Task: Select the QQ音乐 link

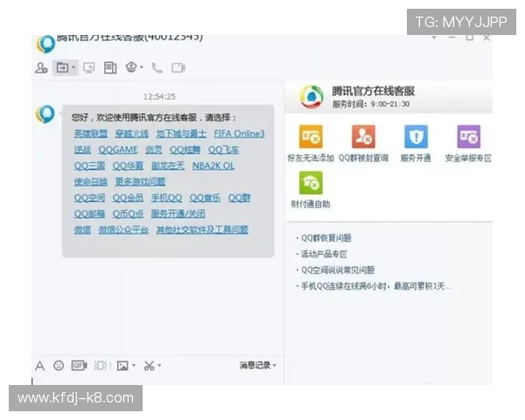Action: click(205, 198)
